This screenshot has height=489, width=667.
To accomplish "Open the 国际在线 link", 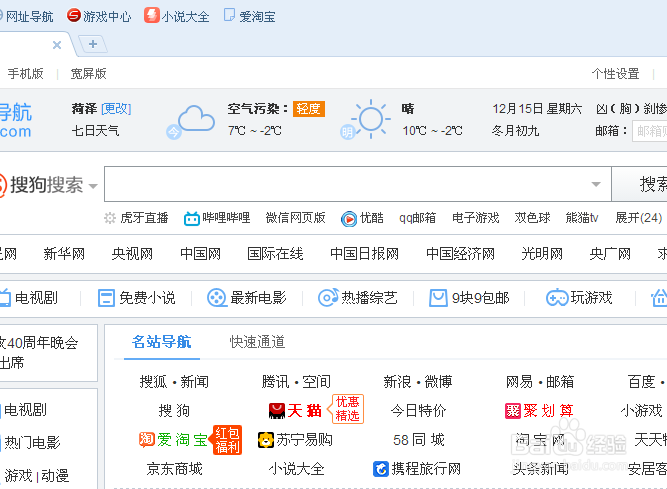I will [x=275, y=254].
